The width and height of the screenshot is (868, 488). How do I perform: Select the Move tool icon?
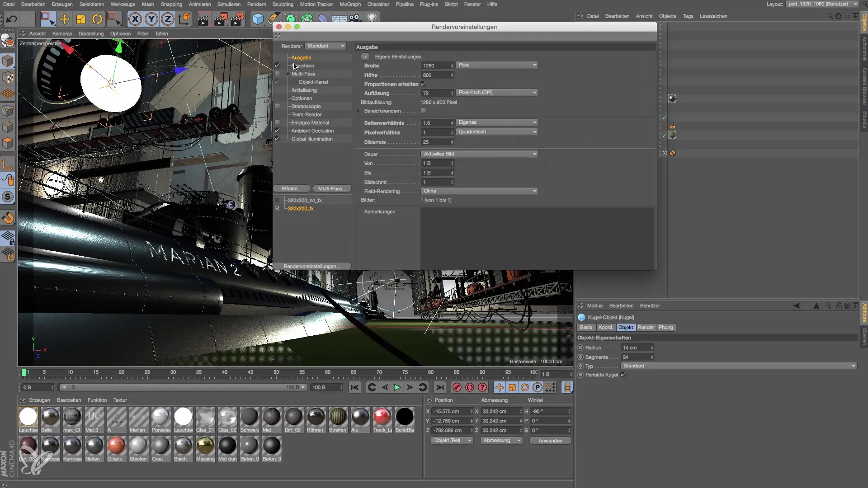[65, 19]
